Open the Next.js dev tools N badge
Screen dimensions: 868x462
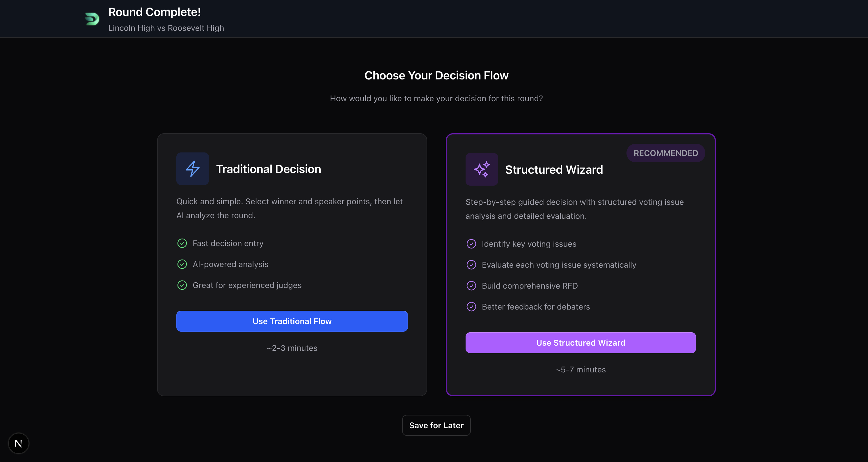(x=19, y=443)
